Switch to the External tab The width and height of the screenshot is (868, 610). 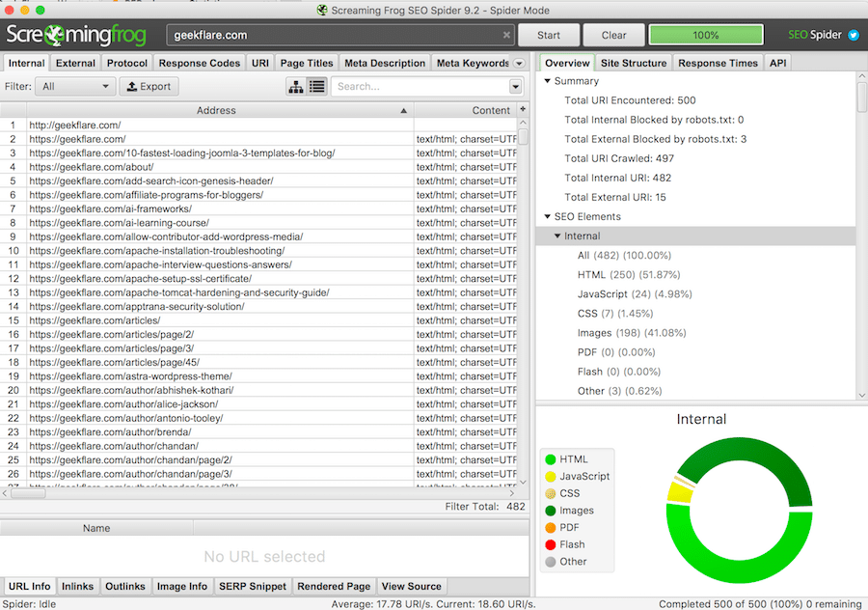(x=75, y=63)
